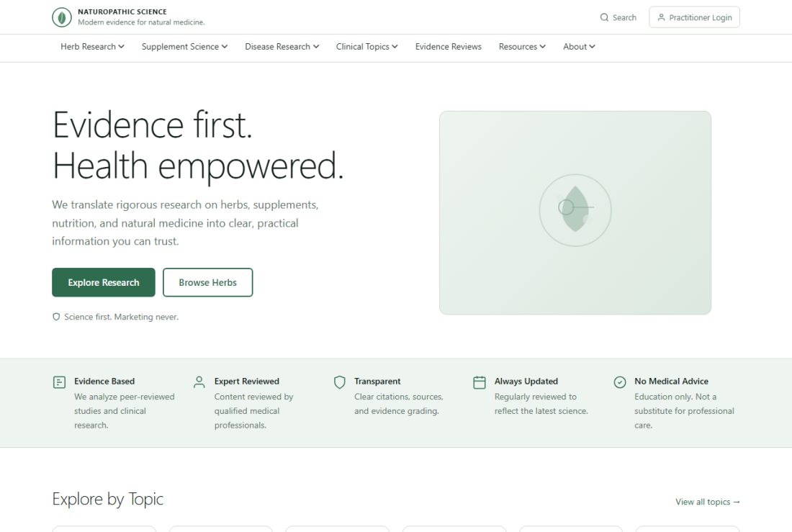The image size is (792, 532).
Task: Follow the View all topics link
Action: point(708,502)
